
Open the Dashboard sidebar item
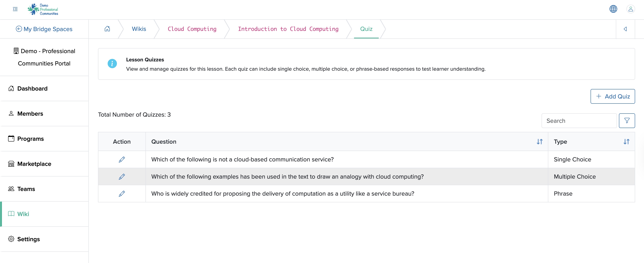(x=45, y=89)
